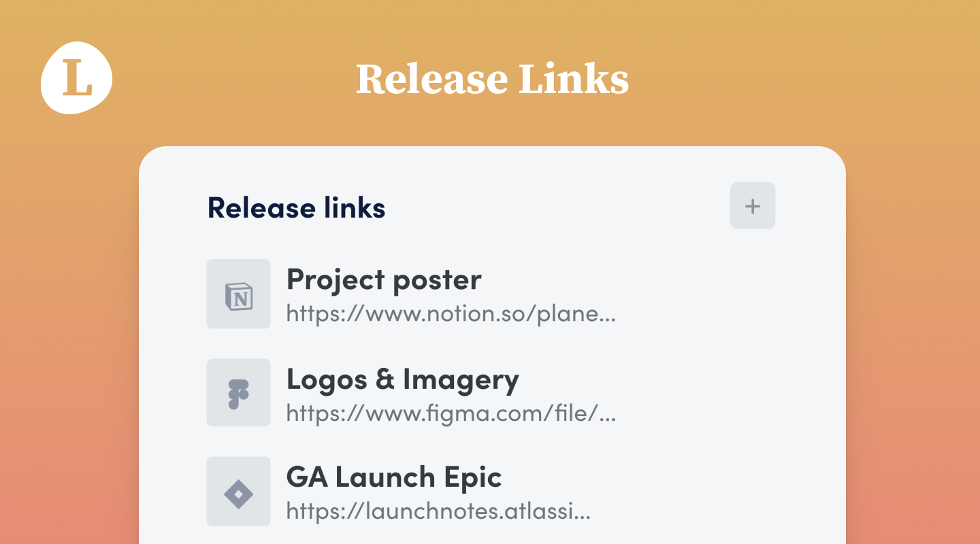
Task: Open the Logos & Imagery link title
Action: [x=403, y=379]
